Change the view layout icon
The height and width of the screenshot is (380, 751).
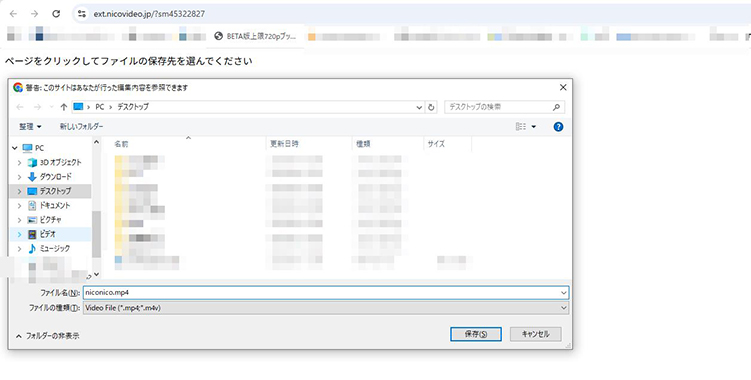point(521,127)
